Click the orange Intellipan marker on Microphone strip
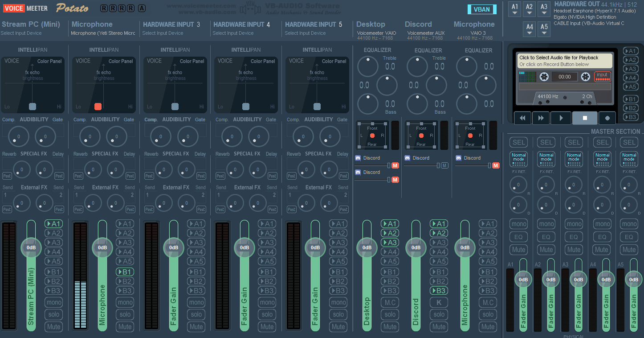The image size is (644, 338). 98,107
